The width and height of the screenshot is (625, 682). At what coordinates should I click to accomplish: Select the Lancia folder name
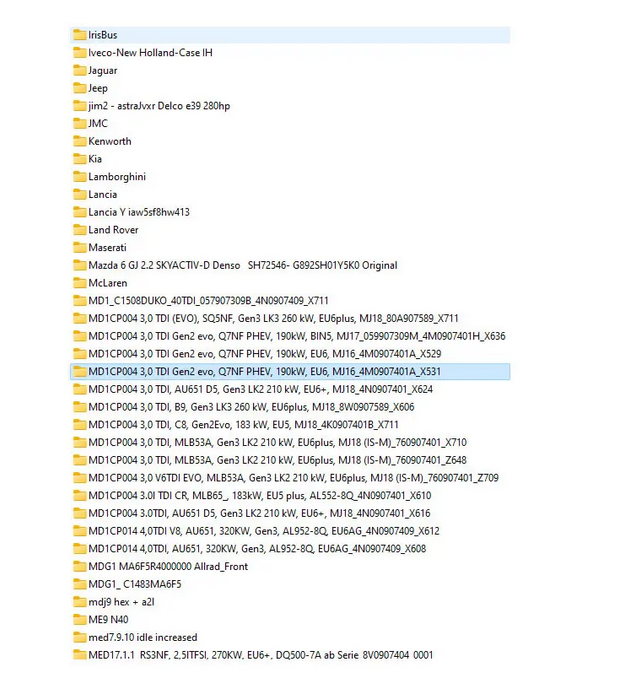[x=103, y=194]
